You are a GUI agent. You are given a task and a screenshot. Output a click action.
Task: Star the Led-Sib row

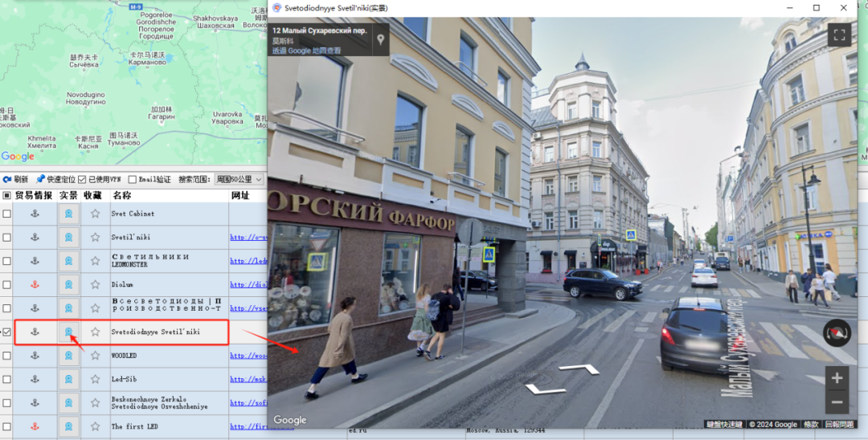click(95, 379)
